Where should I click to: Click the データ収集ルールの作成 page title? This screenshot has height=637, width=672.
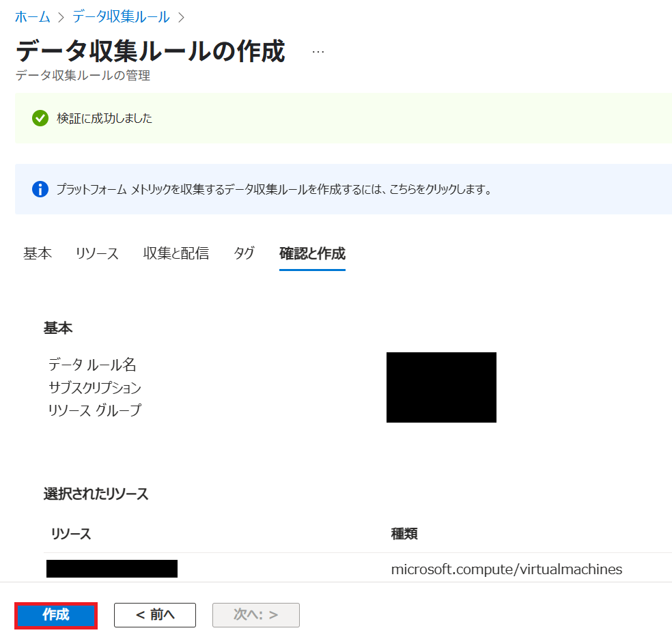(x=150, y=51)
